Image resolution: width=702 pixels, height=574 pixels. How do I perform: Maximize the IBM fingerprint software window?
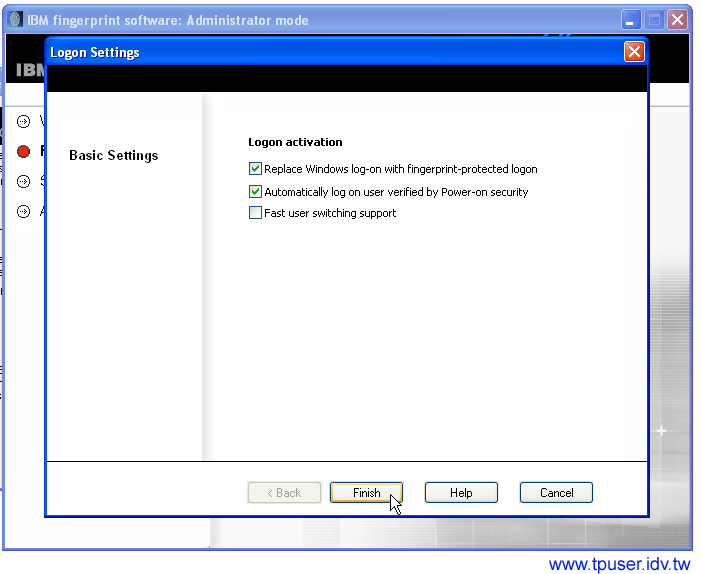pyautogui.click(x=654, y=20)
